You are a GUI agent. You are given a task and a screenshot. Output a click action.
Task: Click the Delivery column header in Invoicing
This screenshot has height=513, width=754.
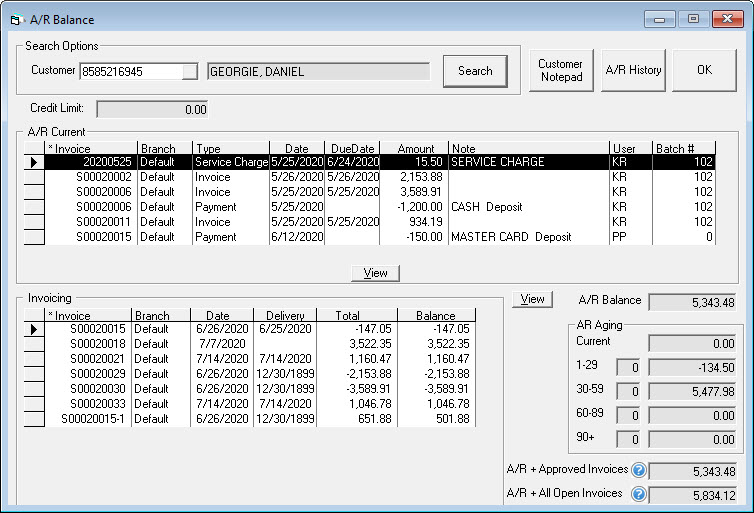tap(285, 315)
